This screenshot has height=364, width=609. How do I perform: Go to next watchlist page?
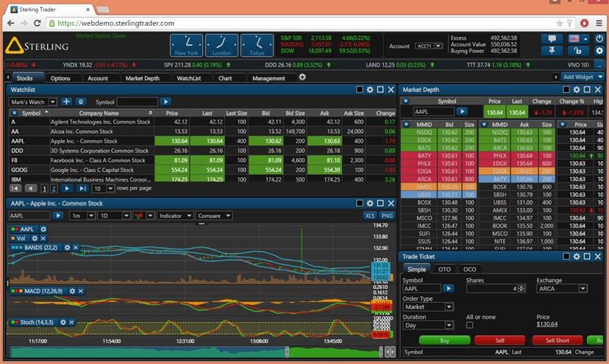coord(67,188)
